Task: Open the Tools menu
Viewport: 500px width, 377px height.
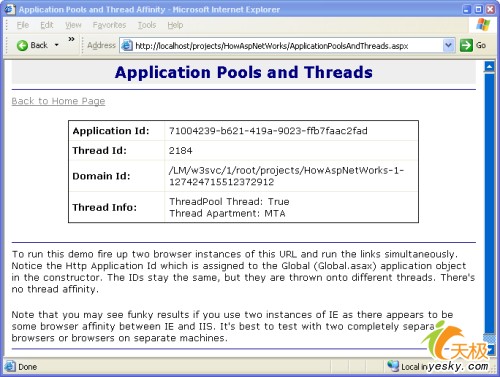Action: point(147,25)
